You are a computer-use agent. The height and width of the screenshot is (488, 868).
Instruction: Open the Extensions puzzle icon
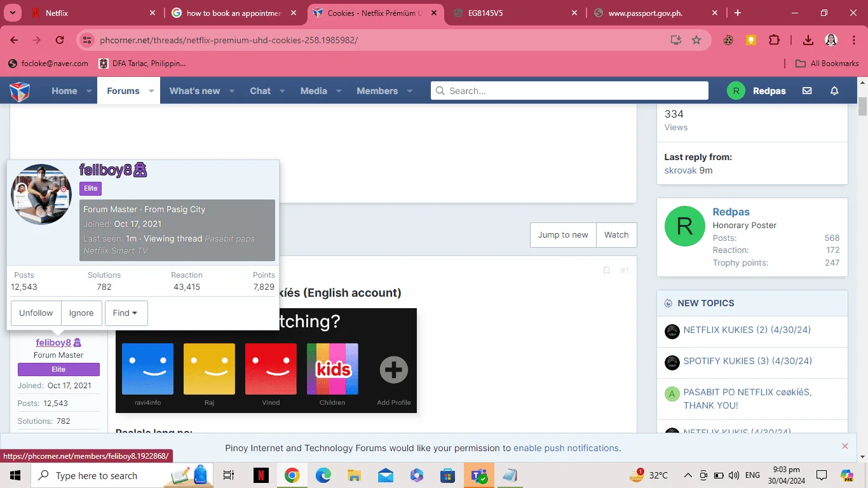coord(774,40)
